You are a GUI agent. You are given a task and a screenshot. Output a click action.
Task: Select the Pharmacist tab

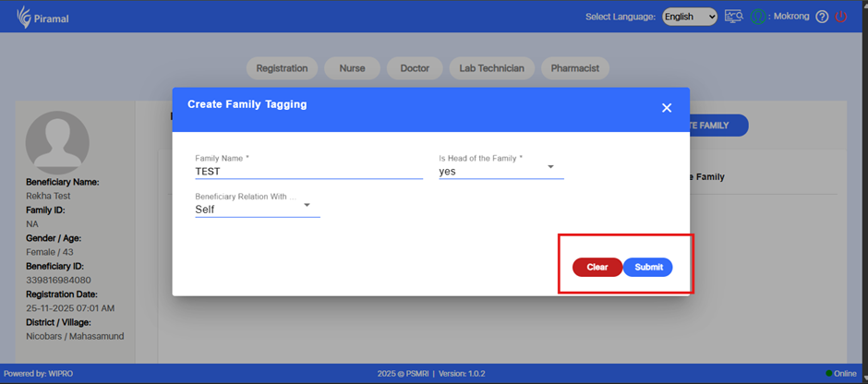574,68
